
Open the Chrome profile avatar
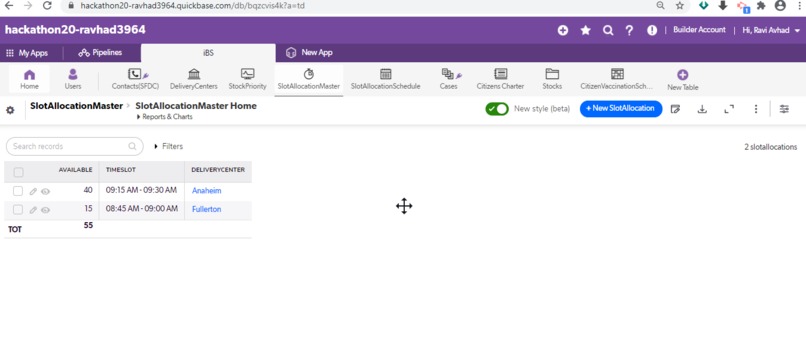point(780,6)
